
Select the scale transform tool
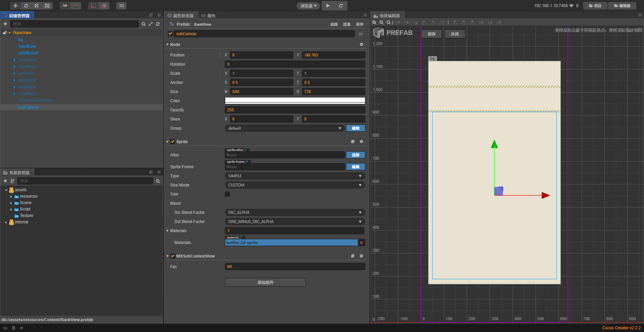(37, 6)
